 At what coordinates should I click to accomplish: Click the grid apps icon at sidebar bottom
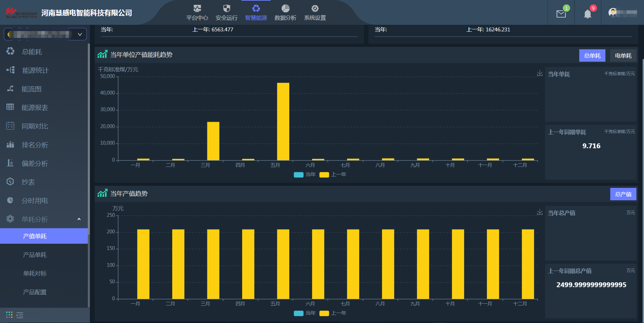9,315
